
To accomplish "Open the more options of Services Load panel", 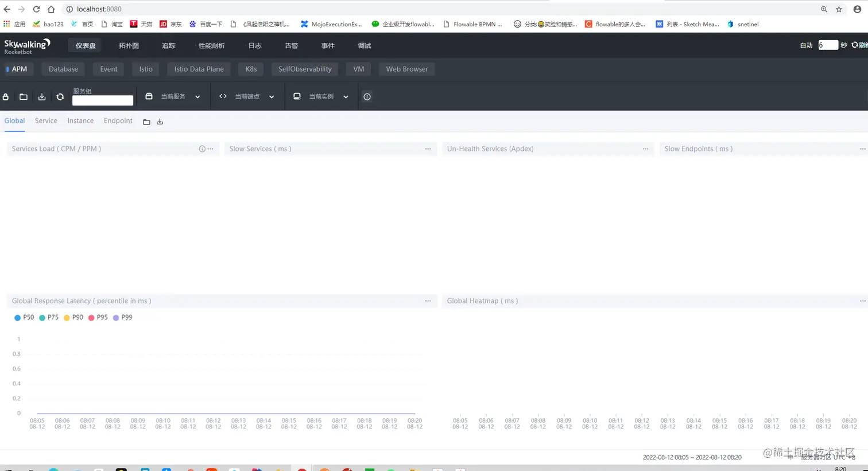I will (211, 149).
